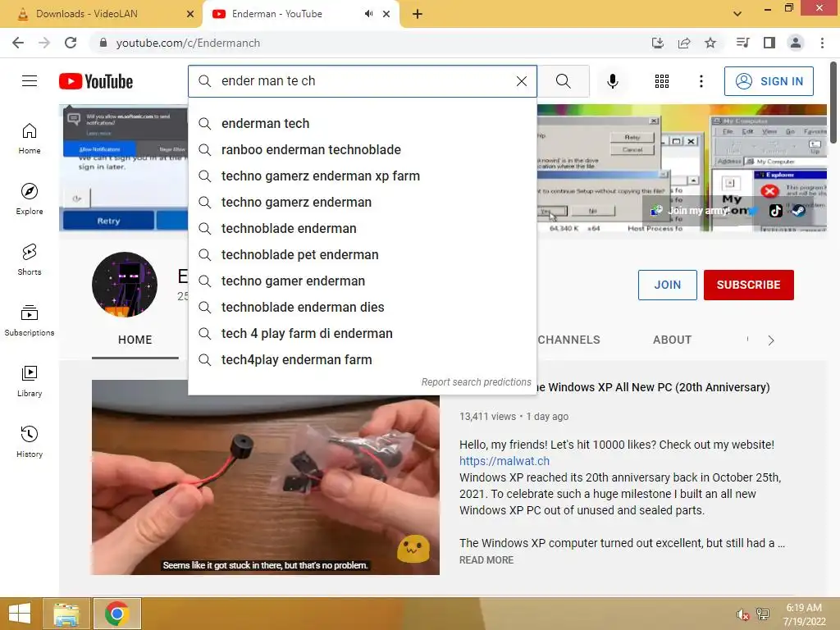Open History in the sidebar
Screen dimensions: 840x630
[x=30, y=441]
